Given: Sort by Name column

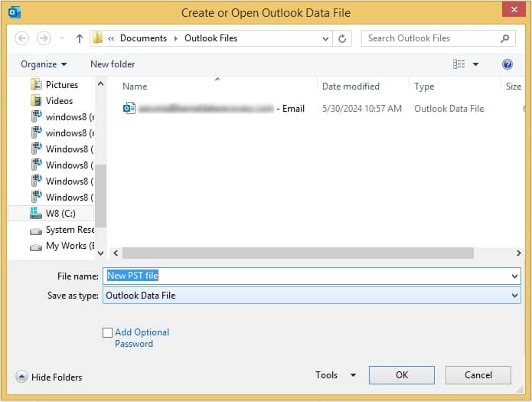Looking at the screenshot, I should click(x=135, y=87).
